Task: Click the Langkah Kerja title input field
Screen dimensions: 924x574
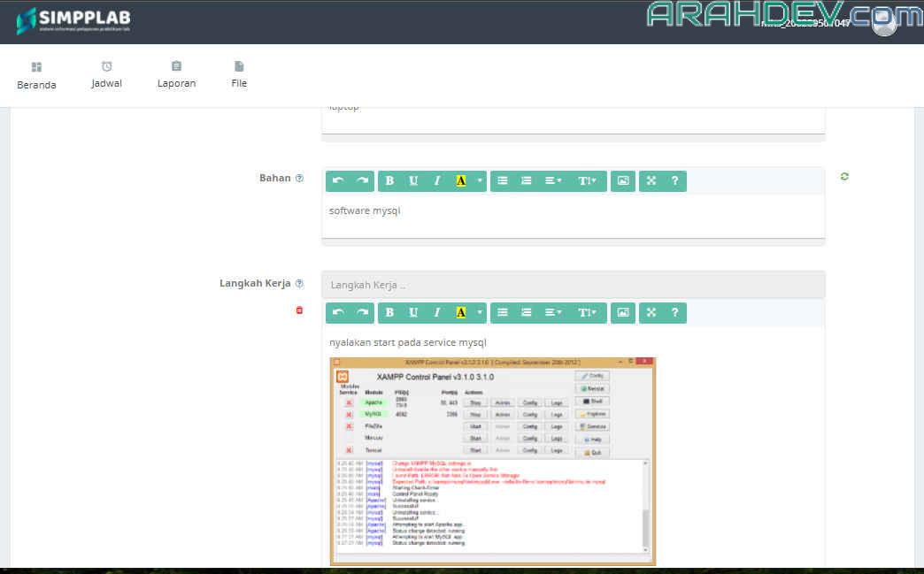Action: point(573,285)
